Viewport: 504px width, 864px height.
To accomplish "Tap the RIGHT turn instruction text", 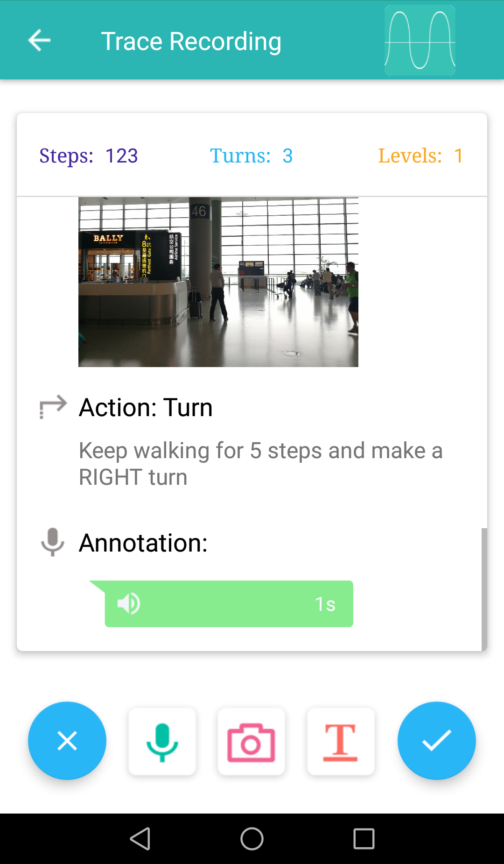I will (x=260, y=464).
